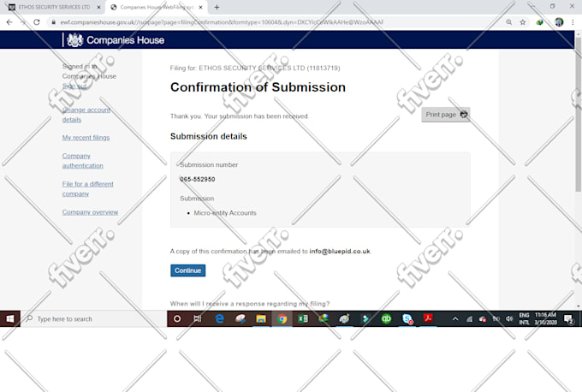Open My recent filings link

86,138
